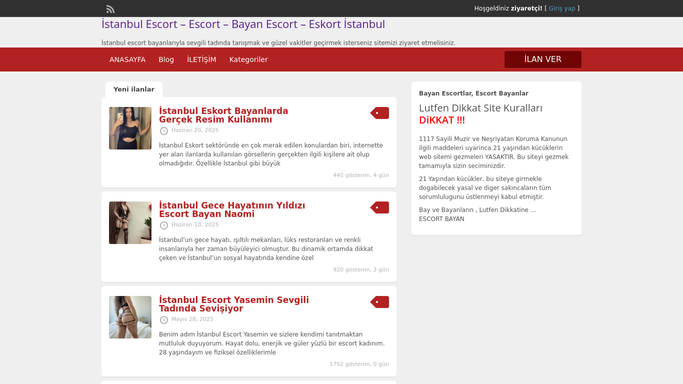This screenshot has height=384, width=683.
Task: Open the RSS feed icon
Action: [110, 9]
